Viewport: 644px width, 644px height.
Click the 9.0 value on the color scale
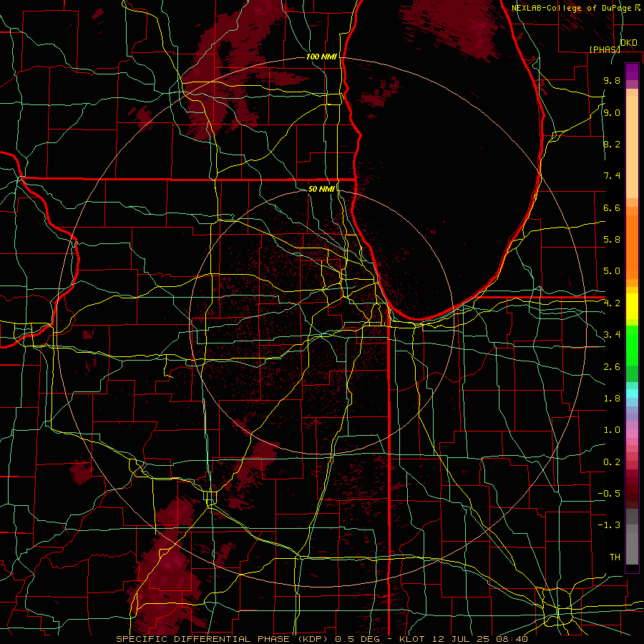click(x=612, y=112)
